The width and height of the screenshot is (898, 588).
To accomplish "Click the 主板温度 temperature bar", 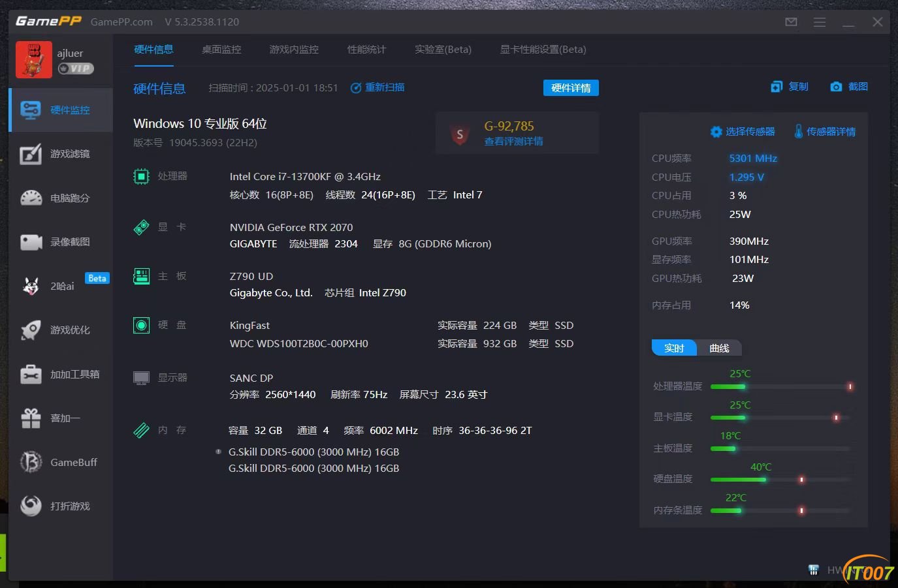I will pos(782,448).
